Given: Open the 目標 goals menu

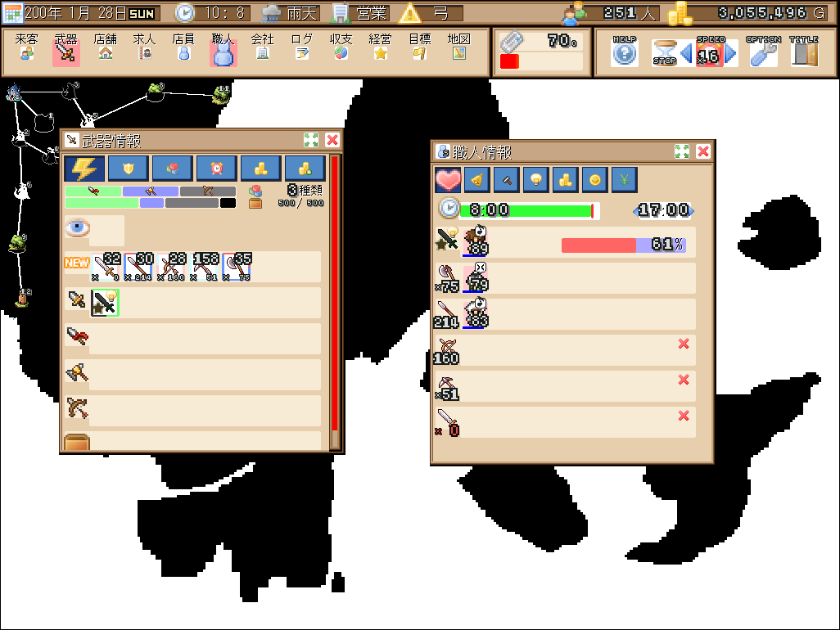Looking at the screenshot, I should [419, 47].
